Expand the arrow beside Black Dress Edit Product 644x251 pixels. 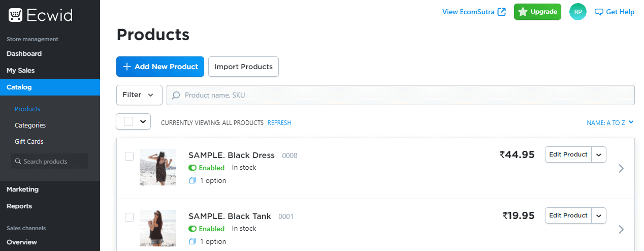599,154
